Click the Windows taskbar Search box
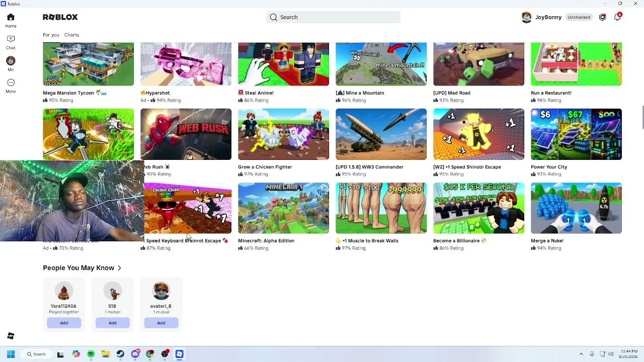 pyautogui.click(x=35, y=354)
